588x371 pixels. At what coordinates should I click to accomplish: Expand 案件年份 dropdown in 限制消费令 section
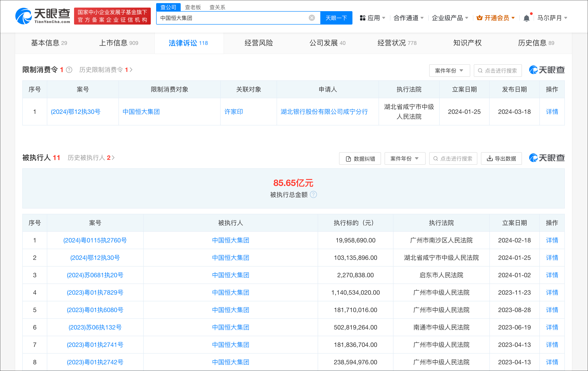click(x=449, y=71)
